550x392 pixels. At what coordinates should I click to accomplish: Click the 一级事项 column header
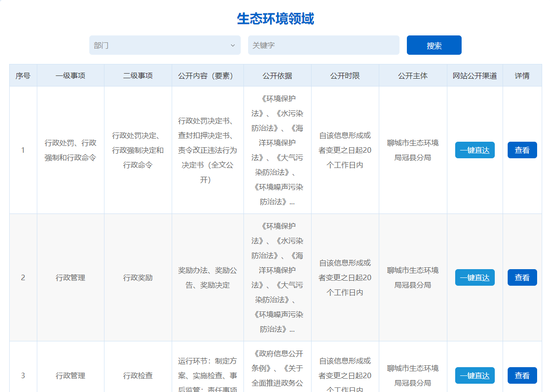[70, 75]
